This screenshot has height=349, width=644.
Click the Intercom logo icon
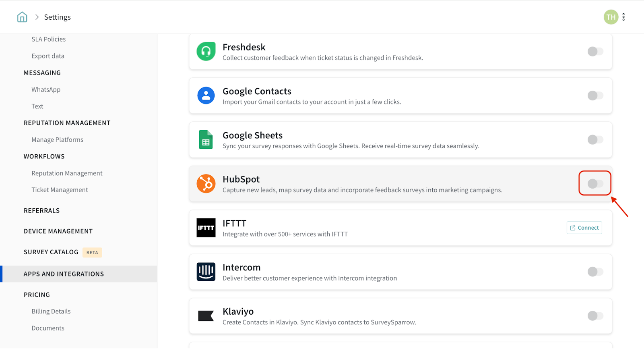pos(206,272)
